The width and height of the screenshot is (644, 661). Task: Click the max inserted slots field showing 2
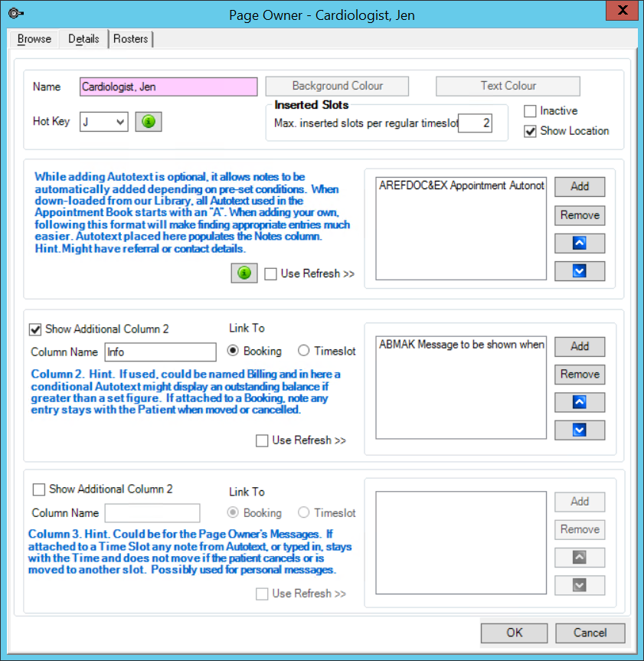pos(475,123)
